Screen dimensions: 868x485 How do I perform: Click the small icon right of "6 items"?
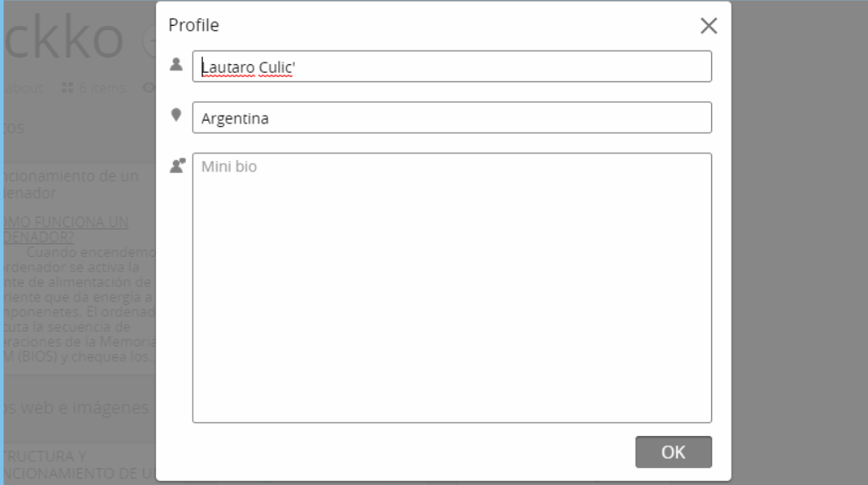point(147,87)
